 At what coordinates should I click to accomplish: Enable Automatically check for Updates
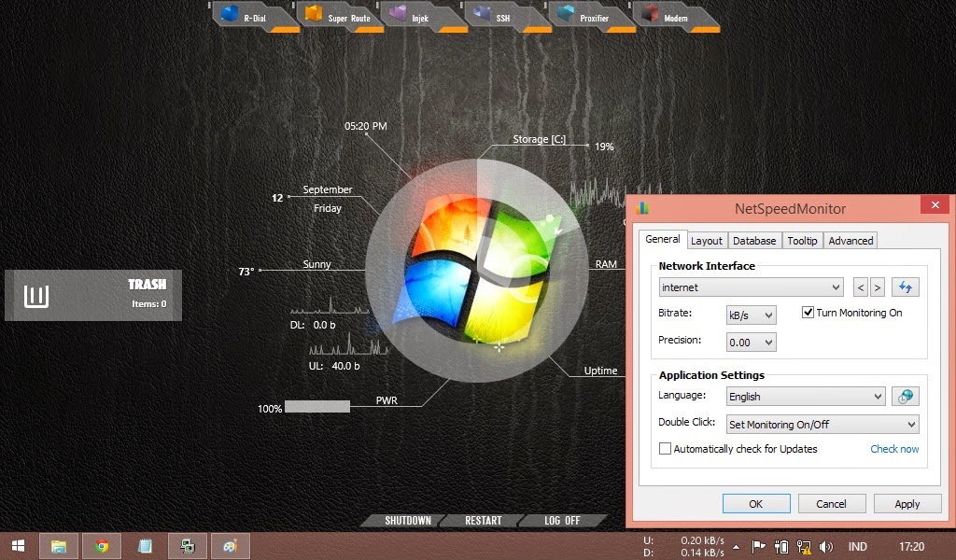[665, 449]
